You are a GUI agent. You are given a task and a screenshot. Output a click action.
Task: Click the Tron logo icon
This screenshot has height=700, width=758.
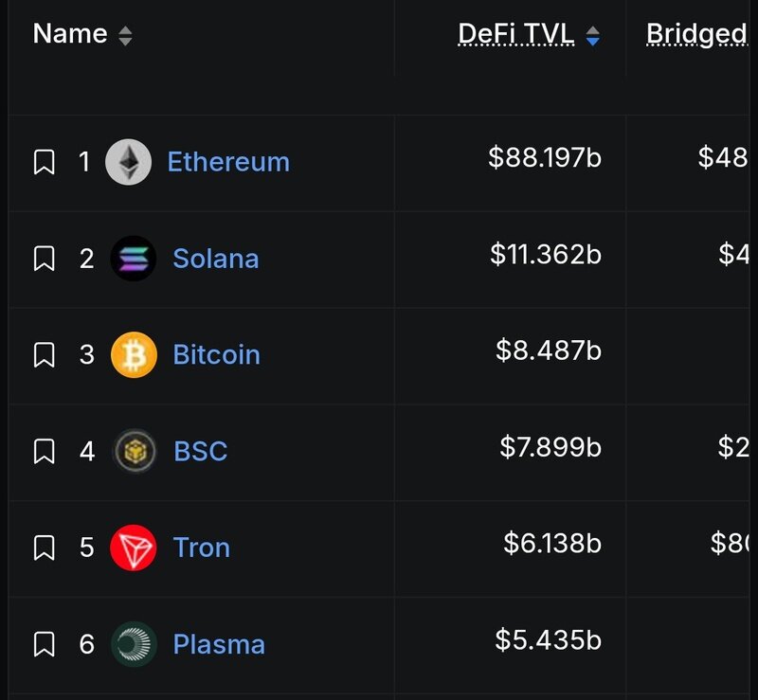point(134,547)
